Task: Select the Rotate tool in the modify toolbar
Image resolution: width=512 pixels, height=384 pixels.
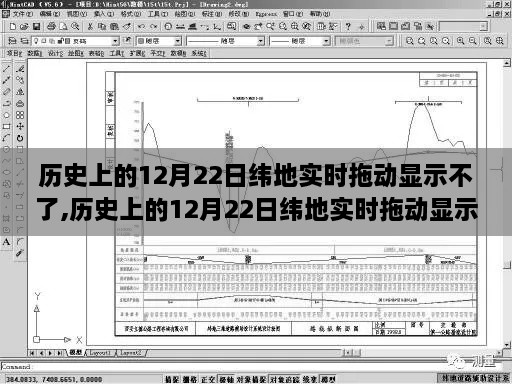Action: (x=20, y=138)
